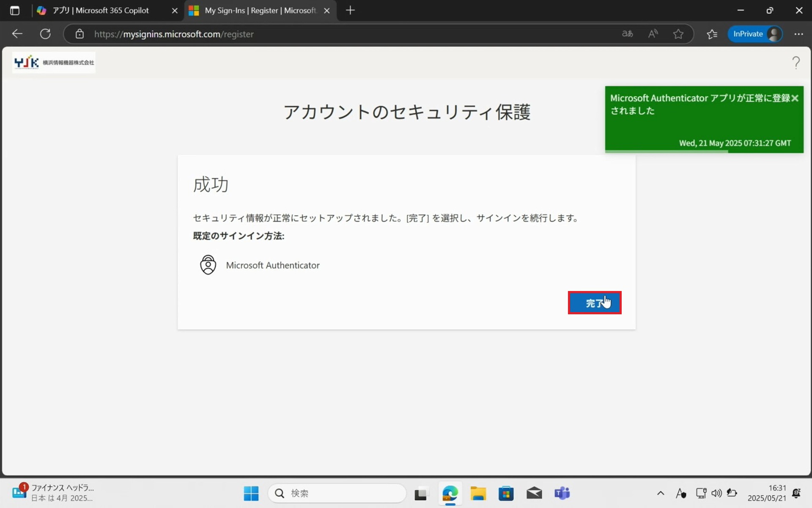Close the Microsoft 365 Copilot tab

coord(175,11)
